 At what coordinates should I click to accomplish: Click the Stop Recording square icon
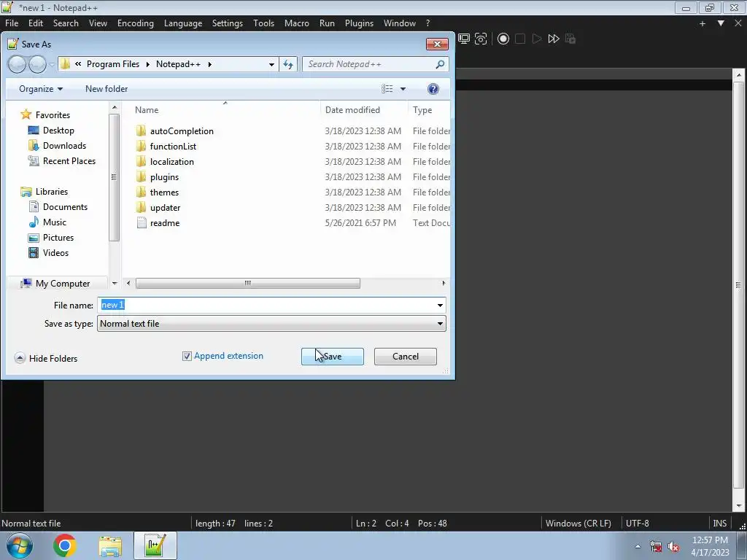tap(519, 39)
